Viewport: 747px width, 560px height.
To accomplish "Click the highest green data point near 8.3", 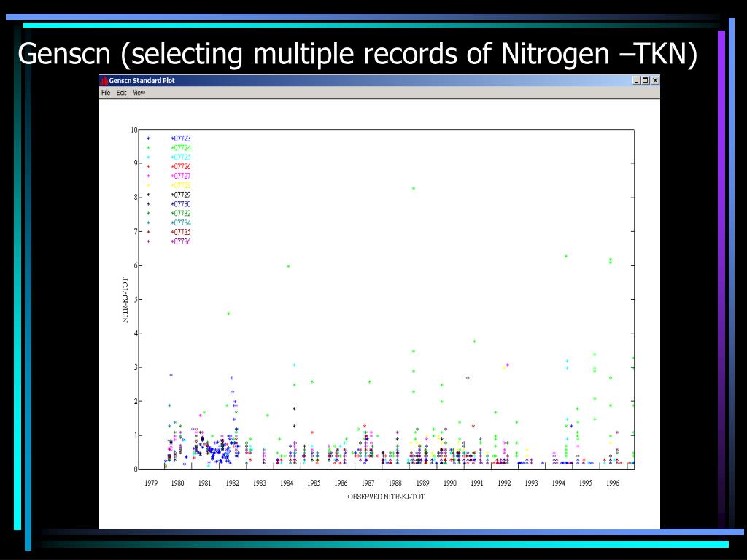I will [x=414, y=189].
